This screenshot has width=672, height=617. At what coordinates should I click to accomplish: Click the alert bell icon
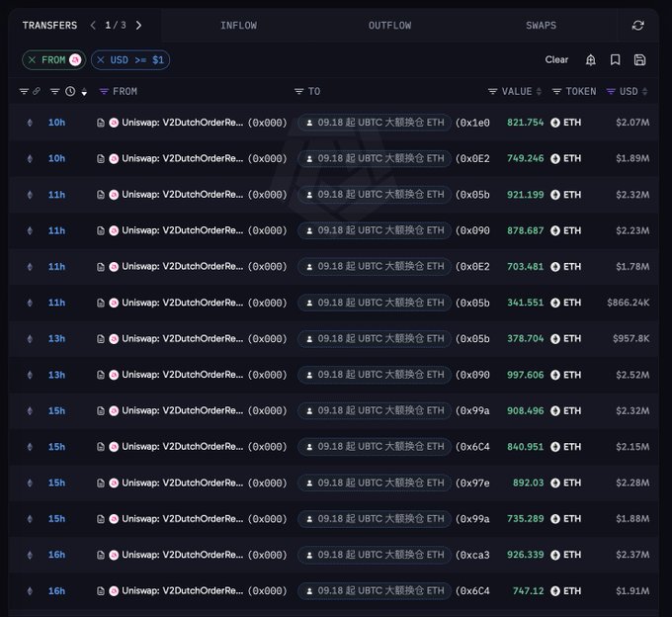tap(591, 59)
